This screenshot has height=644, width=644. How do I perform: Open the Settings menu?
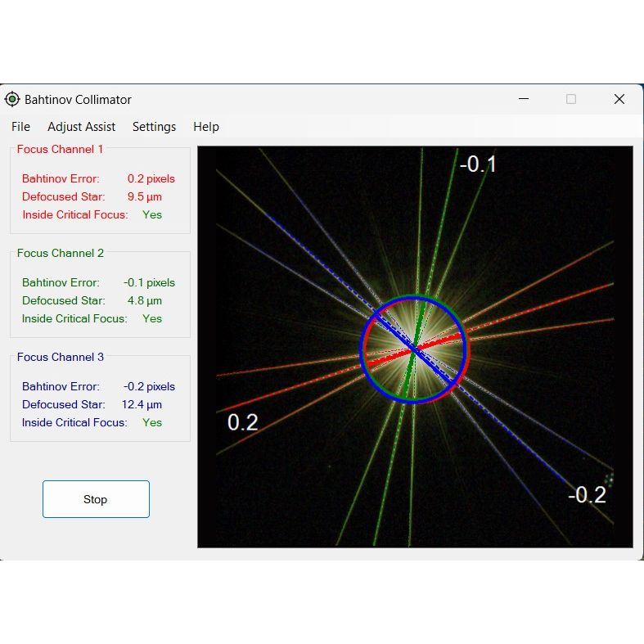(154, 127)
